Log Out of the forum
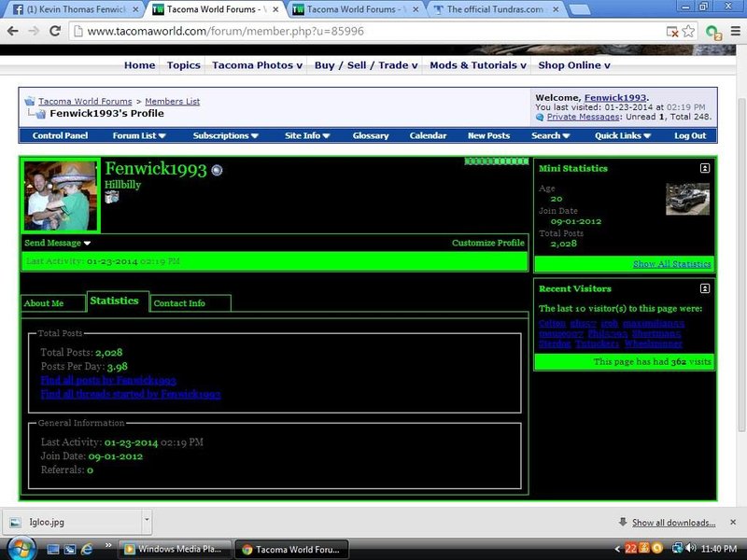This screenshot has width=747, height=560. pyautogui.click(x=690, y=135)
